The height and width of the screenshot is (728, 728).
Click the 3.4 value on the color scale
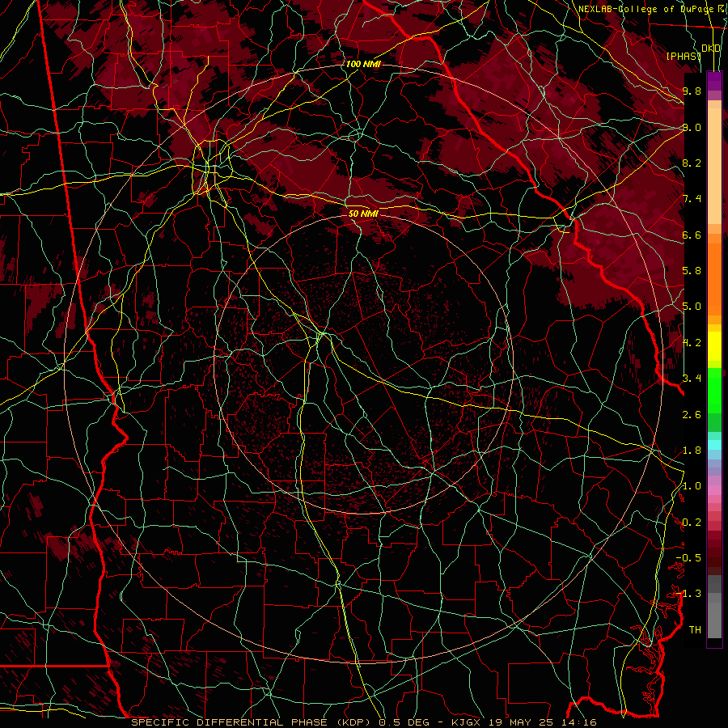click(x=692, y=379)
